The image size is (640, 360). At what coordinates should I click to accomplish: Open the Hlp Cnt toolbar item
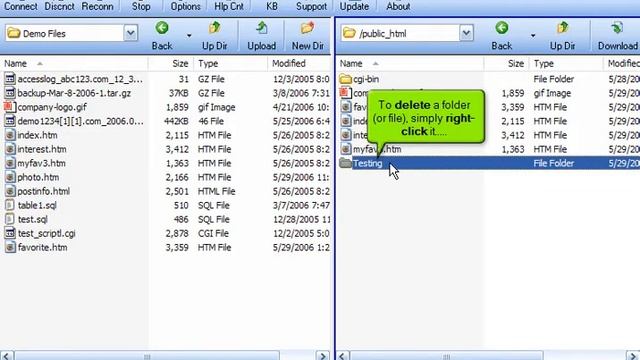(x=229, y=7)
